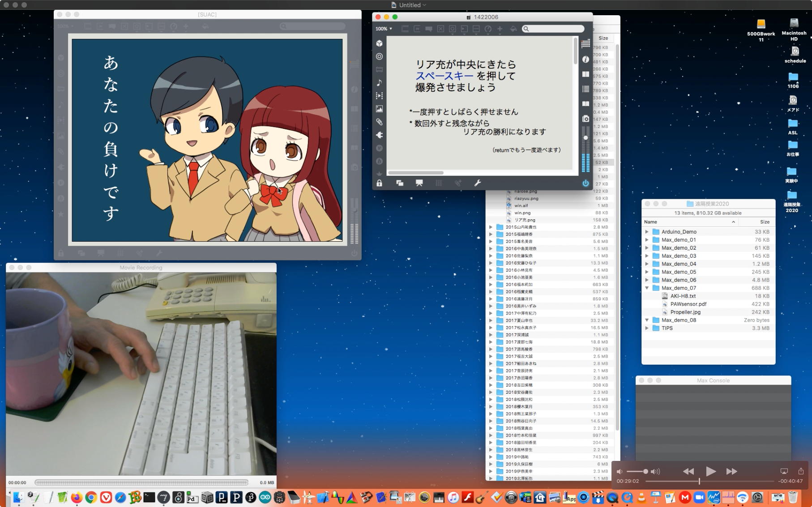Toggle the patcher lock icon

pyautogui.click(x=379, y=183)
